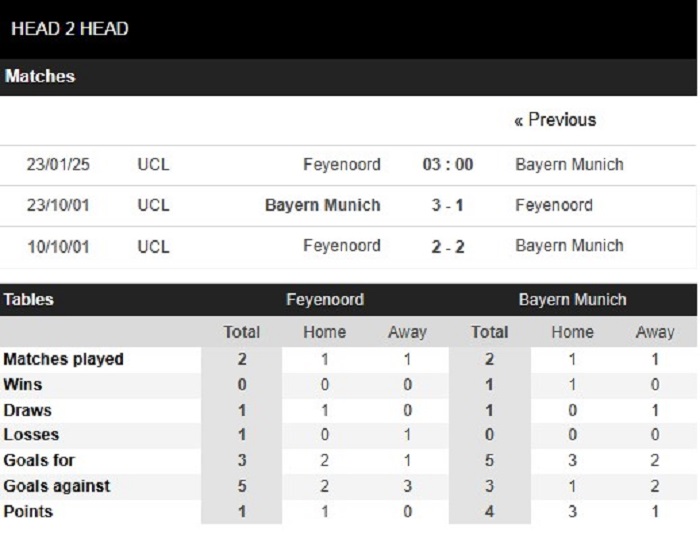Open the 3 - 1 match result
This screenshot has height=535, width=700.
447,205
